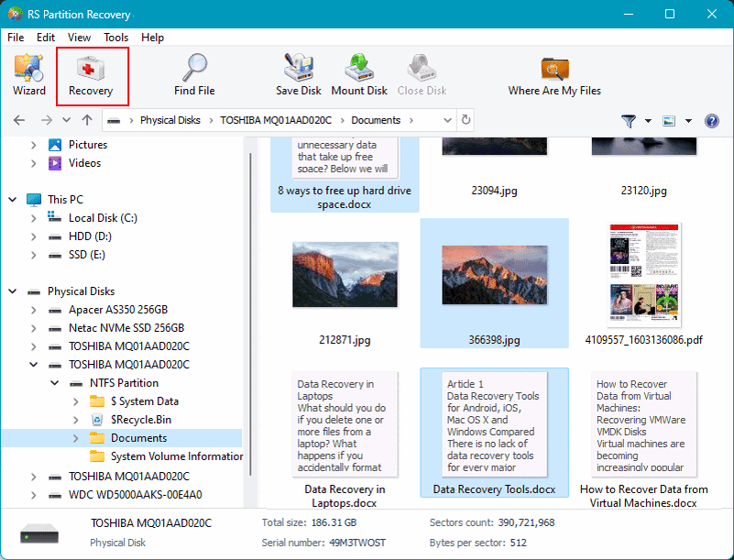Open the Help menu
734x560 pixels.
click(153, 38)
